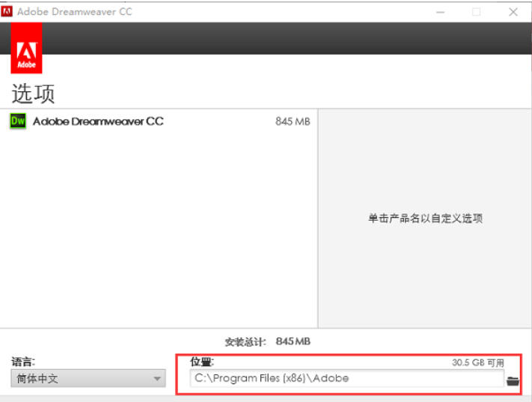Click the 安装总计 845 MB total text
532x402 pixels.
tap(267, 341)
